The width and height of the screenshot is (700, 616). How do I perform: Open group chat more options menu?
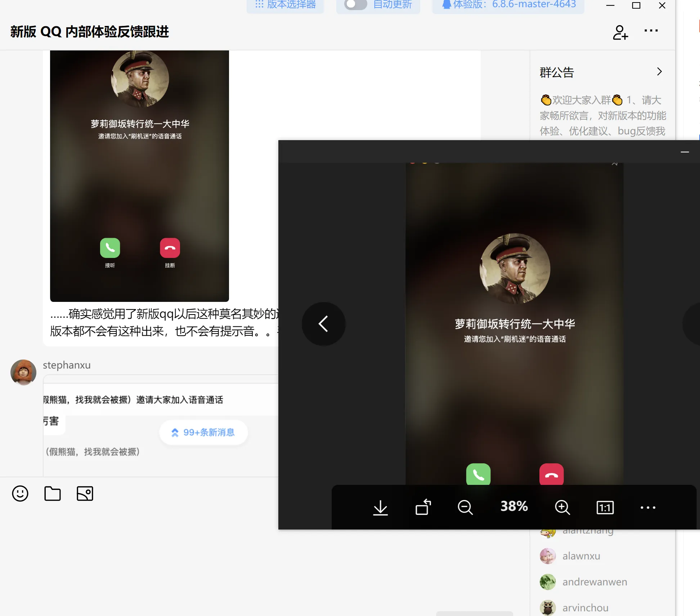[x=651, y=31]
